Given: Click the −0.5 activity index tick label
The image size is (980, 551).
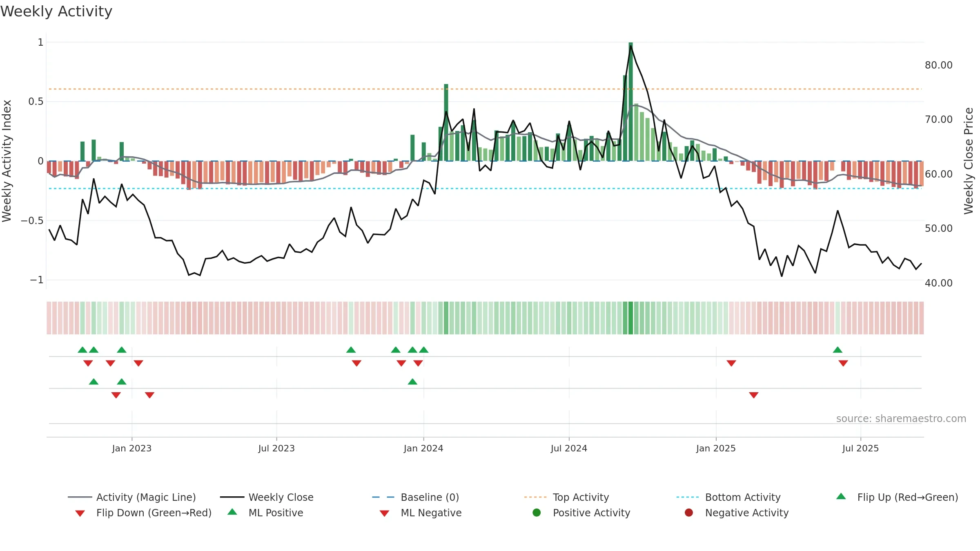Looking at the screenshot, I should [x=32, y=220].
